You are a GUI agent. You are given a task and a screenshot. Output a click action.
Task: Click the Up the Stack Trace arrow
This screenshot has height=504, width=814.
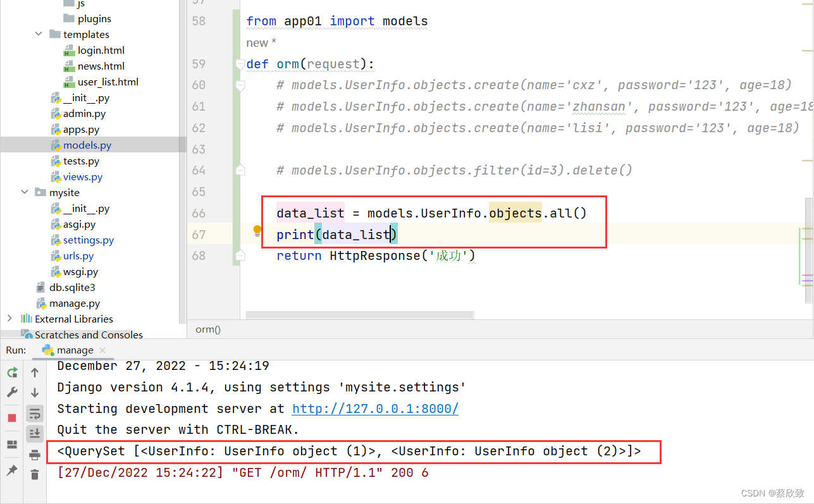[35, 372]
